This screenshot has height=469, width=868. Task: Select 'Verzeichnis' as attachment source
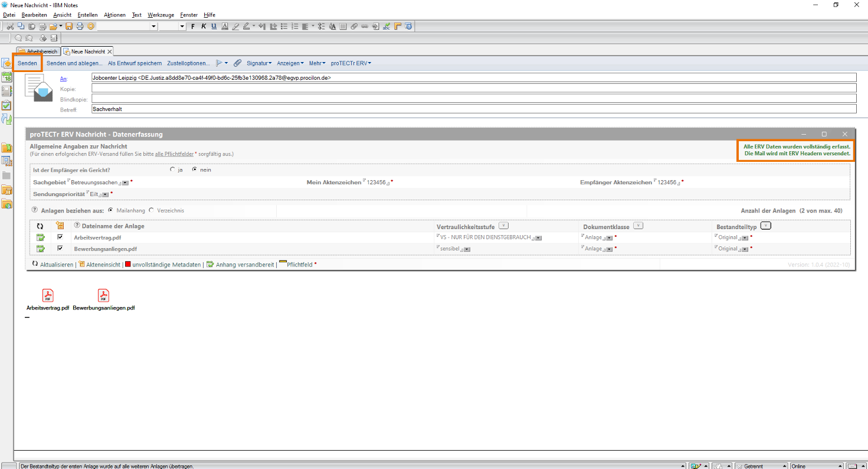[x=152, y=210]
